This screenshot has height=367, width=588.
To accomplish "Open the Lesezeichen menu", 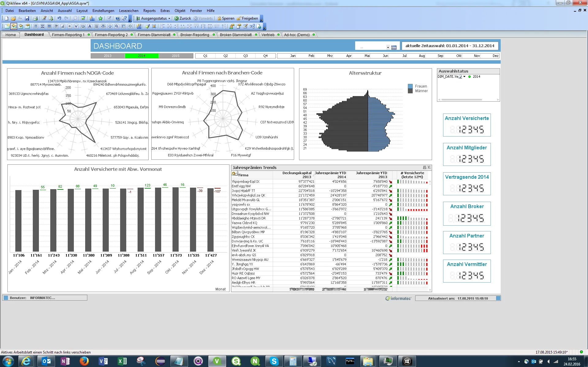I will point(129,10).
